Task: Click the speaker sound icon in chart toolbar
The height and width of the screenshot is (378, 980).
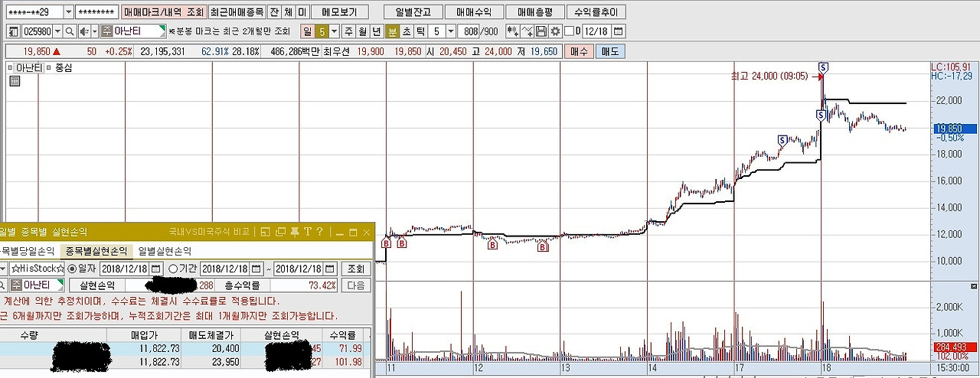Action: pyautogui.click(x=83, y=31)
